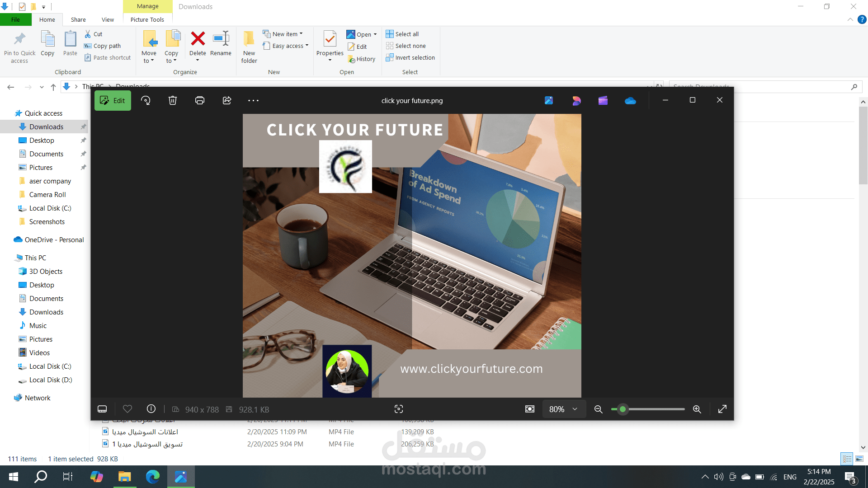Show hidden tray icons chevron
Screen dimensions: 868x488
[705, 477]
